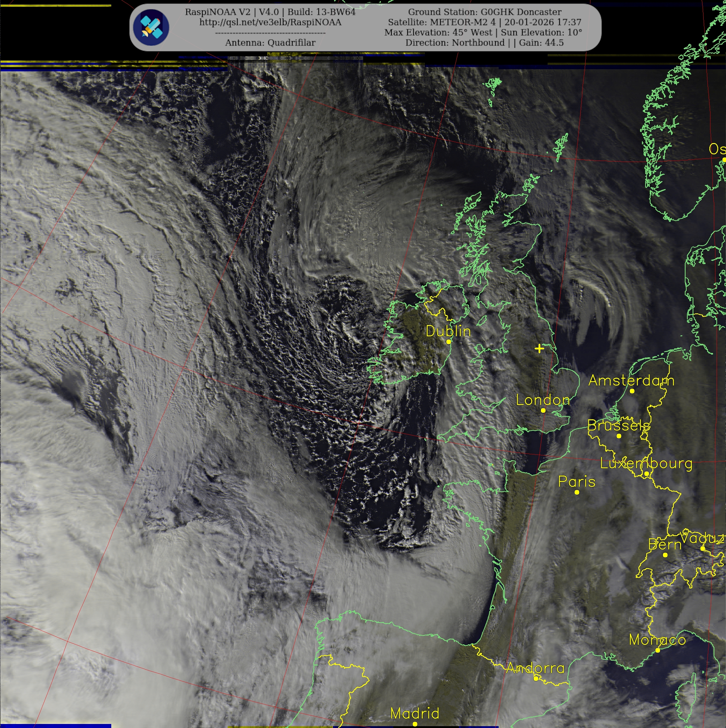Click the Andorra city marker dot

(x=536, y=679)
